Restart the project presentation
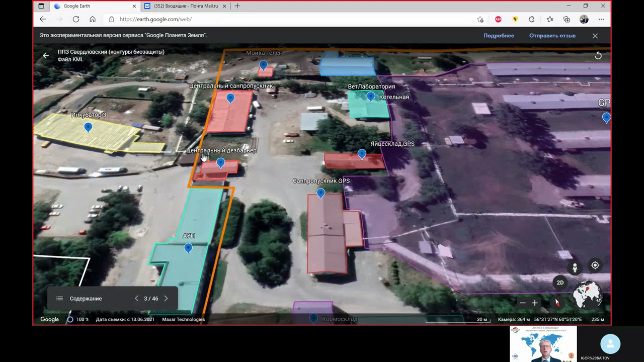Screen dimensions: 644x362 [598, 56]
